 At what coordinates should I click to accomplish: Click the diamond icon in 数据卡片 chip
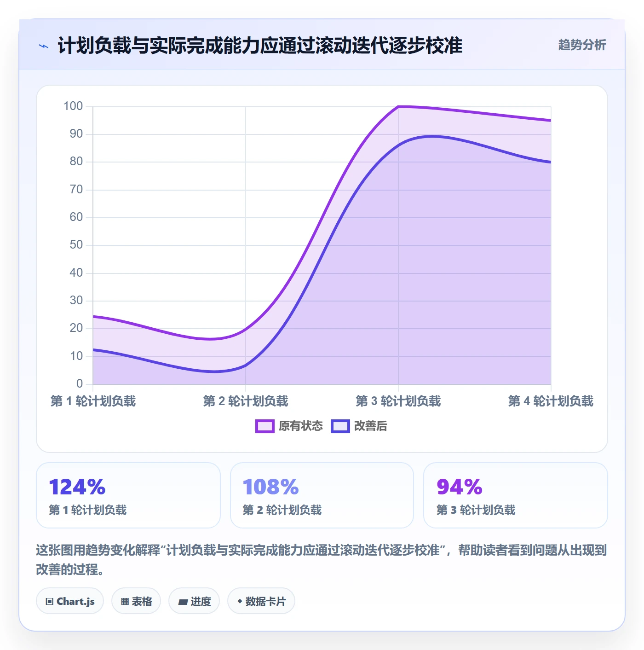click(240, 601)
